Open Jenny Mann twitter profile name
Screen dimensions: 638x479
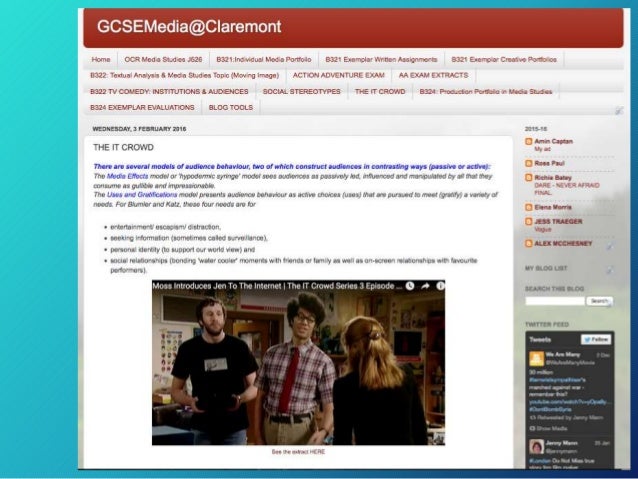coord(562,443)
